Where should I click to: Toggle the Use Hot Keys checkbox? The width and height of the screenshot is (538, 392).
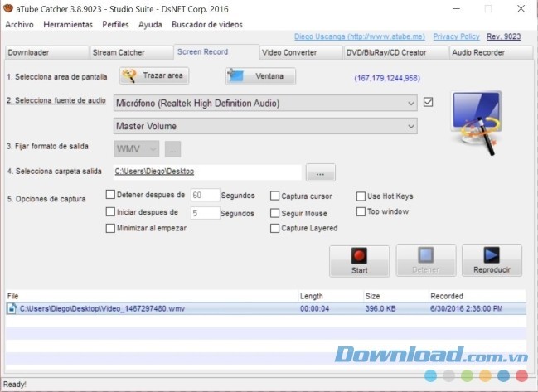[361, 196]
